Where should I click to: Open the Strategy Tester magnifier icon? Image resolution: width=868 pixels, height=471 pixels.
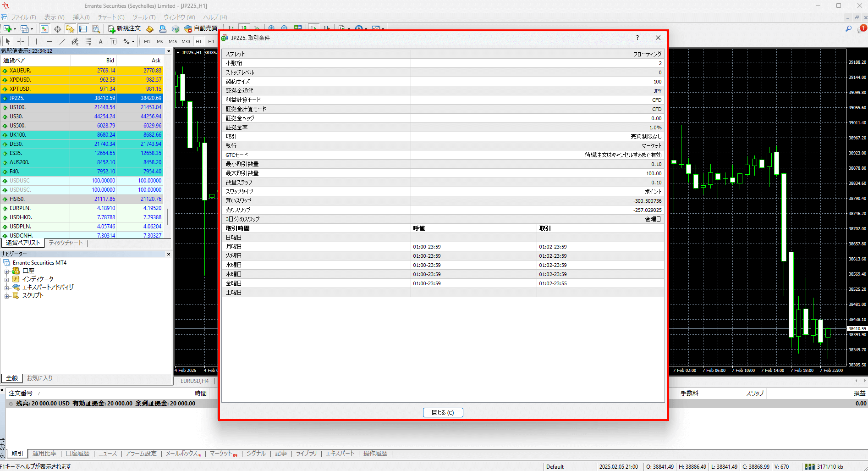(x=96, y=29)
